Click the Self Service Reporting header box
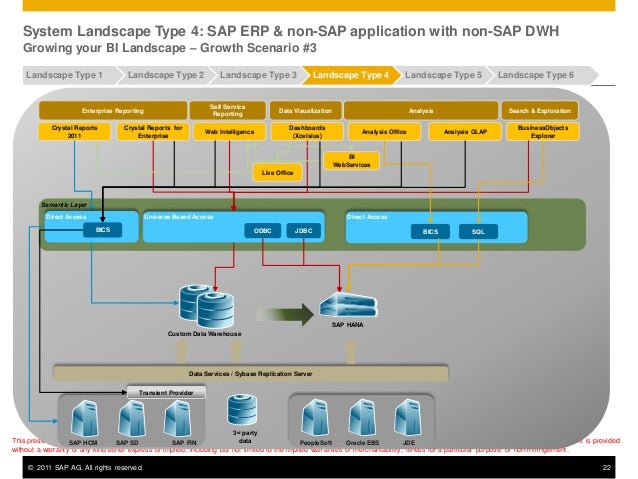This screenshot has height=479, width=638. point(227,111)
